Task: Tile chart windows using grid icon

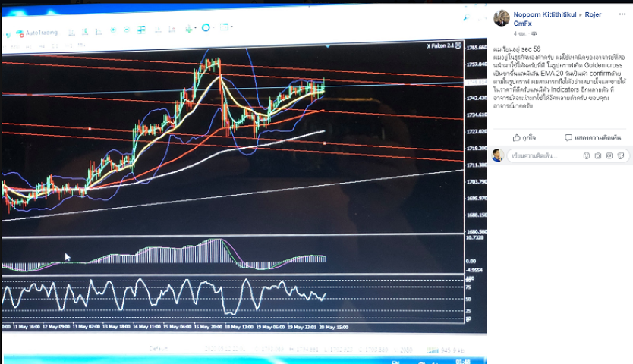Action: tap(141, 30)
